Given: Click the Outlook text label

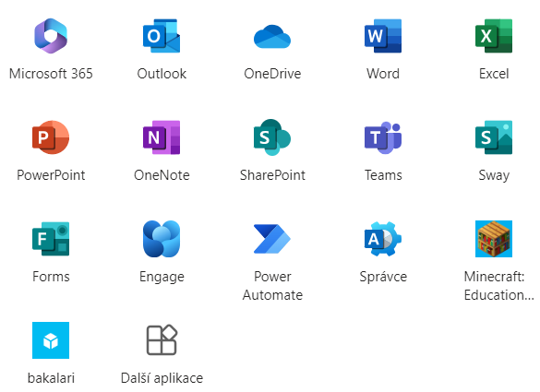Looking at the screenshot, I should [x=162, y=74].
